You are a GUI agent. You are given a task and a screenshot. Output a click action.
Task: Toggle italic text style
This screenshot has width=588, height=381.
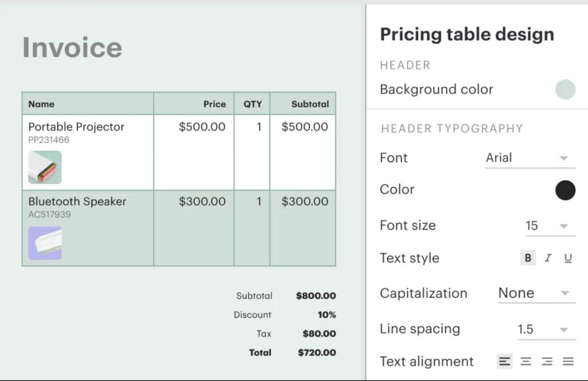[548, 258]
